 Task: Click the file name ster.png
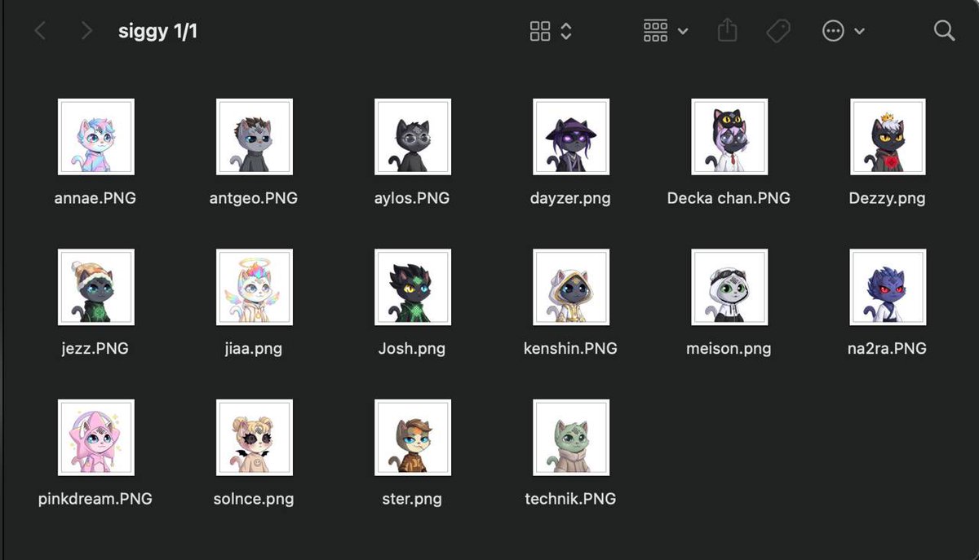[412, 498]
